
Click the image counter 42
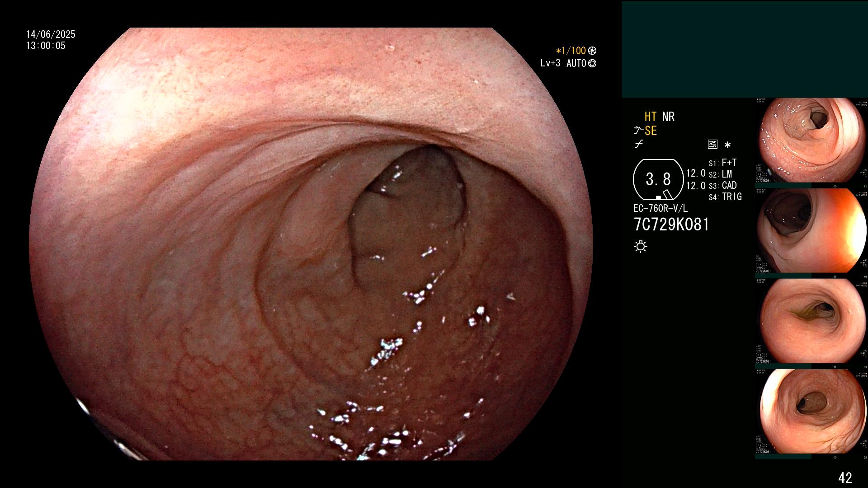845,478
